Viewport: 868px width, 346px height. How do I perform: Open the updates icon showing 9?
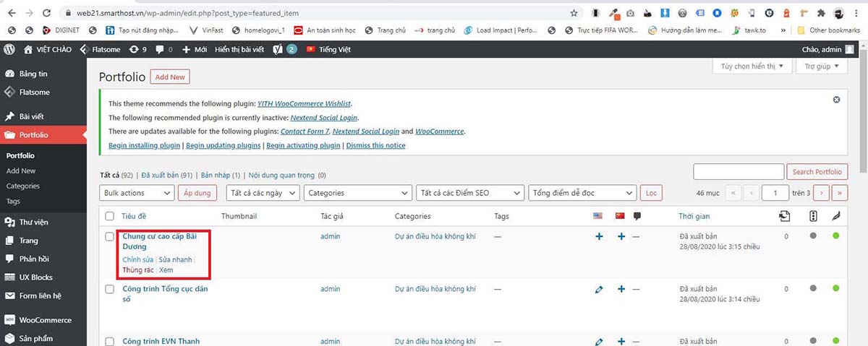137,49
